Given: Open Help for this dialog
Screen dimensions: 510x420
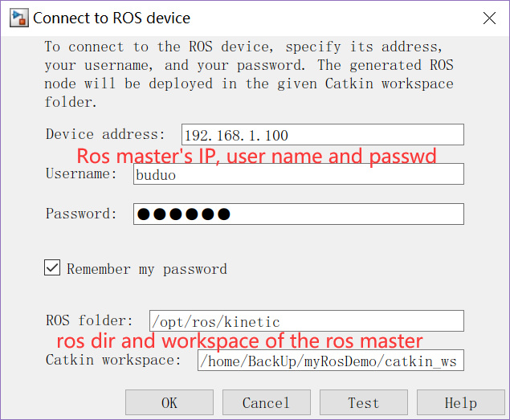Looking at the screenshot, I should (460, 402).
